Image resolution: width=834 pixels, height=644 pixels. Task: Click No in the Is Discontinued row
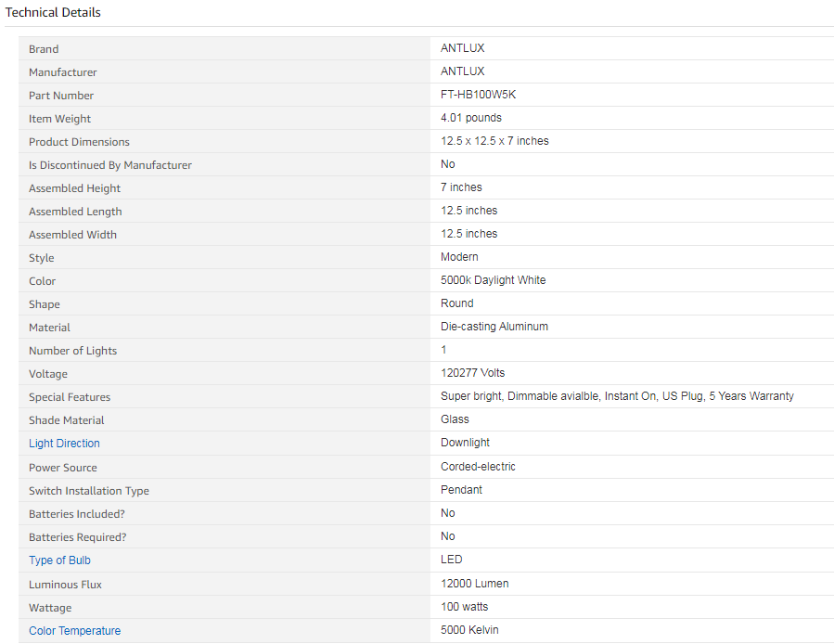click(x=448, y=164)
